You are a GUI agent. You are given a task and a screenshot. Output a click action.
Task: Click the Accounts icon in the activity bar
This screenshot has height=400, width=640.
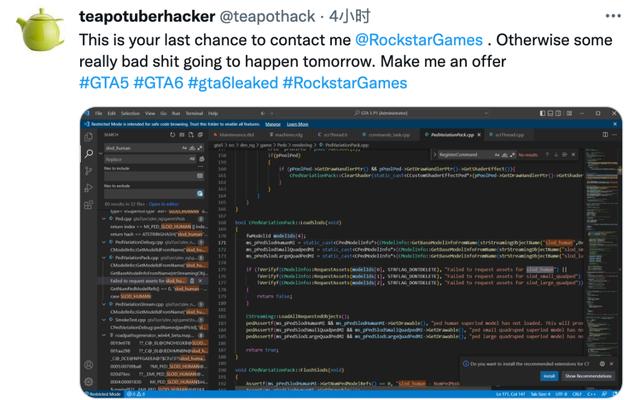(89, 365)
